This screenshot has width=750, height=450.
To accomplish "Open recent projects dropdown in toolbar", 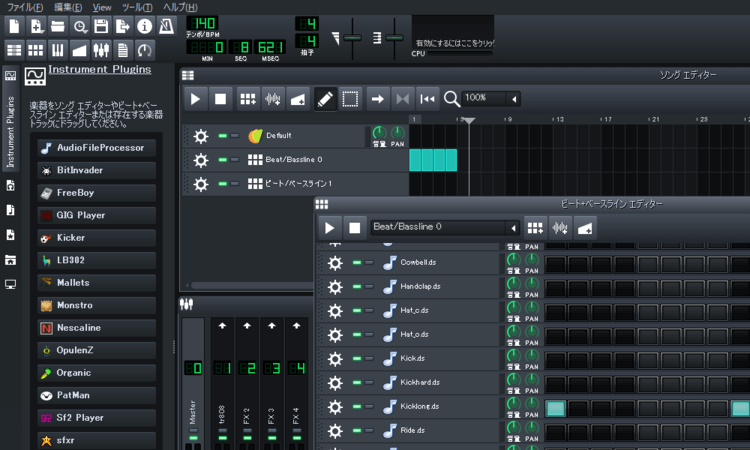I will (79, 25).
